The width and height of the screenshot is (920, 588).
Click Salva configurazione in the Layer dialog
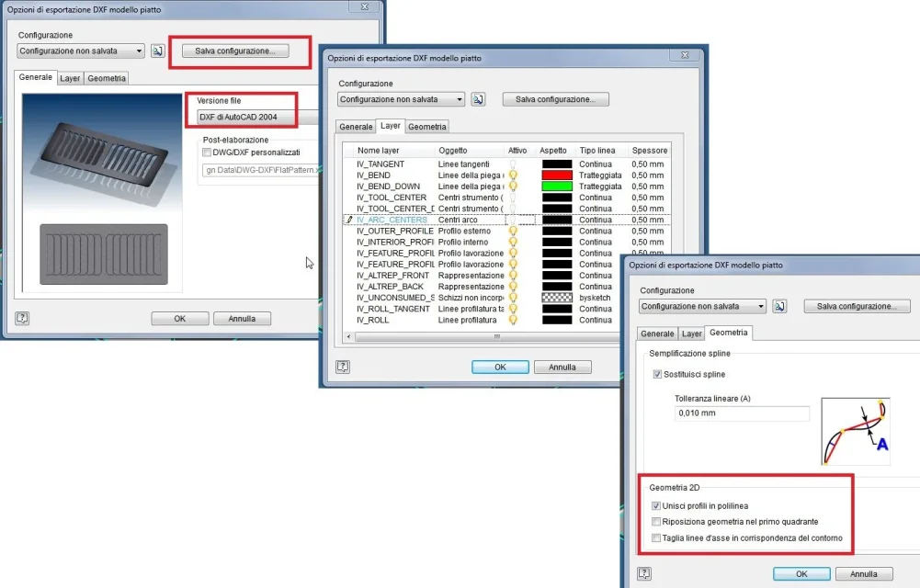[556, 99]
